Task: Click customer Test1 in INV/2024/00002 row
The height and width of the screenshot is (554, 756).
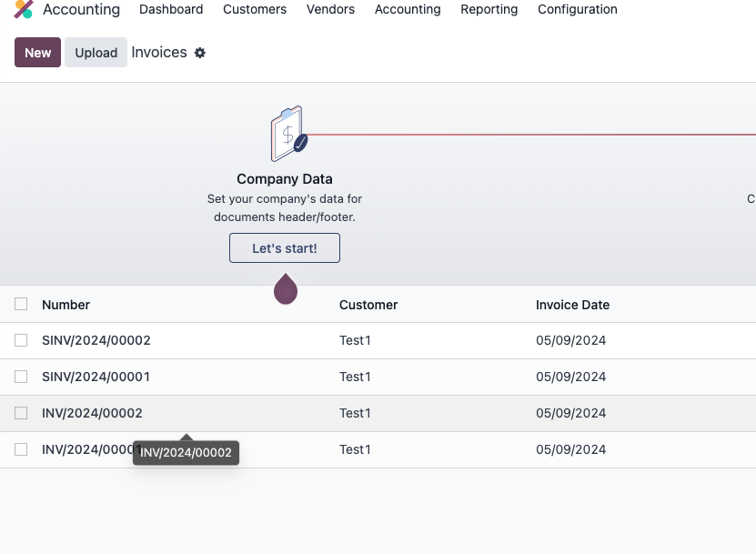Action: [x=356, y=413]
